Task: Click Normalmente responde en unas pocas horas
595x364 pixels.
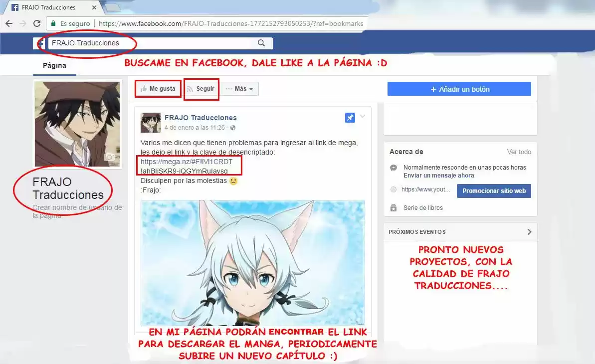Action: 464,168
